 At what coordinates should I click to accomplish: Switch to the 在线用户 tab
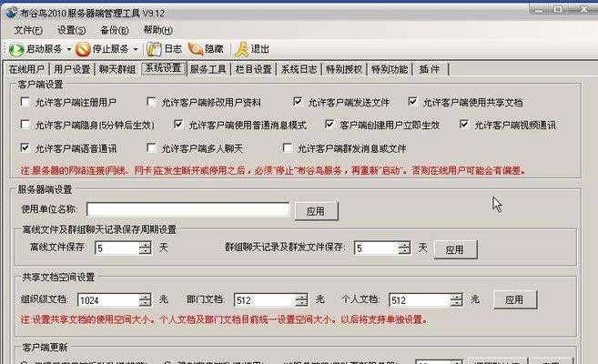pyautogui.click(x=25, y=69)
